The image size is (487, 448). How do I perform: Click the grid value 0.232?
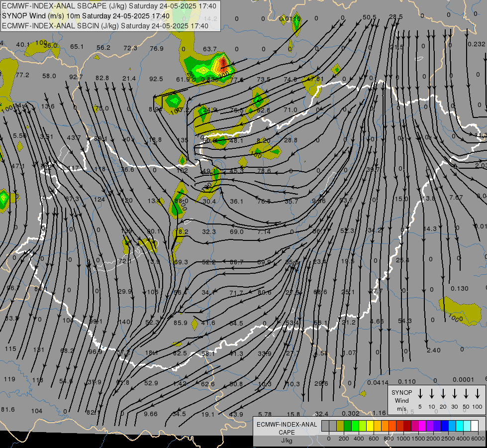[476, 44]
